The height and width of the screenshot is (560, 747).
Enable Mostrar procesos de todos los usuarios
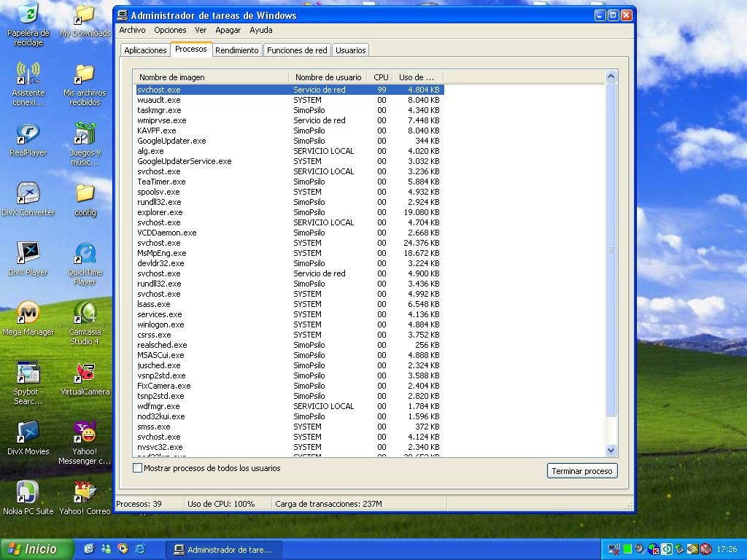(x=138, y=468)
